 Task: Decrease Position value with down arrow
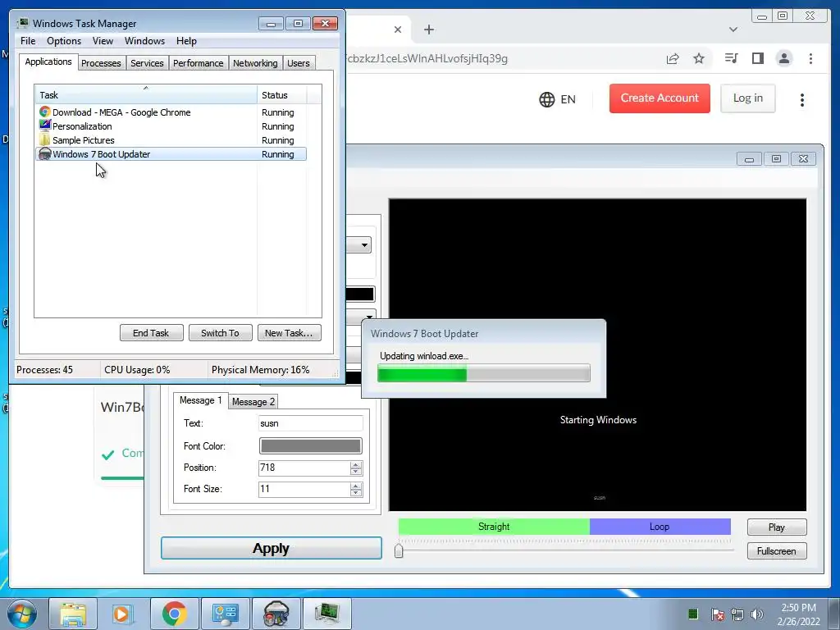click(x=356, y=472)
